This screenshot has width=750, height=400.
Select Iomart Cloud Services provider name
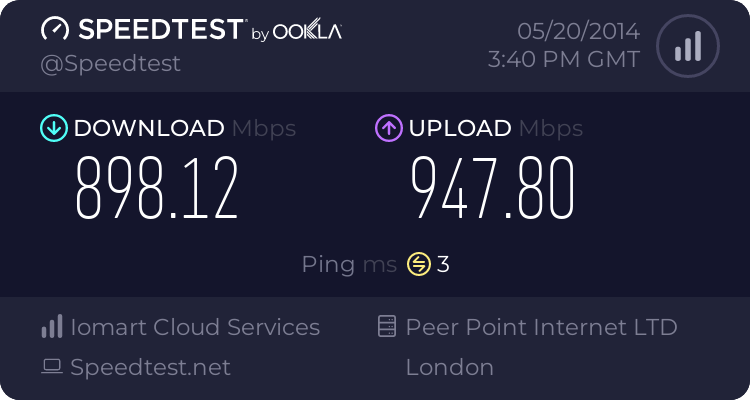(195, 327)
